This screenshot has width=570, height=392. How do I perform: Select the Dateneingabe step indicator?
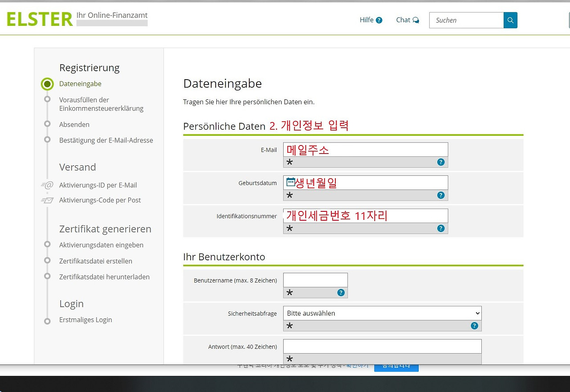pyautogui.click(x=47, y=84)
